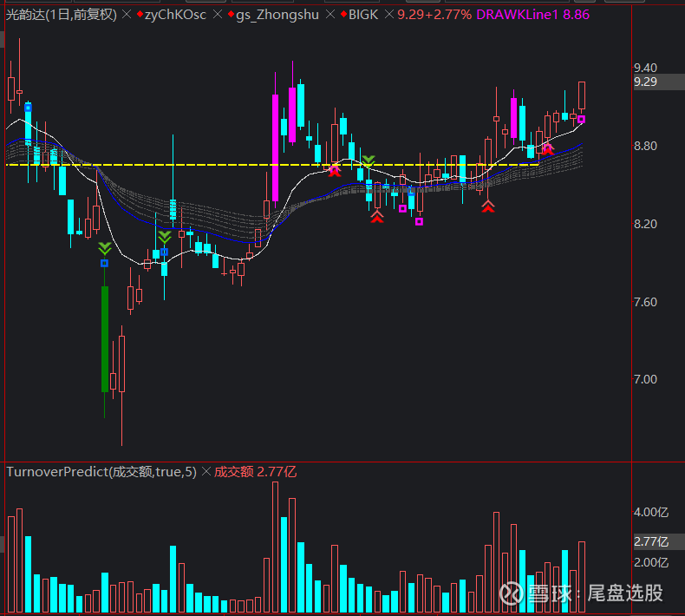Select the zyChKOsc indicator name

click(x=176, y=15)
